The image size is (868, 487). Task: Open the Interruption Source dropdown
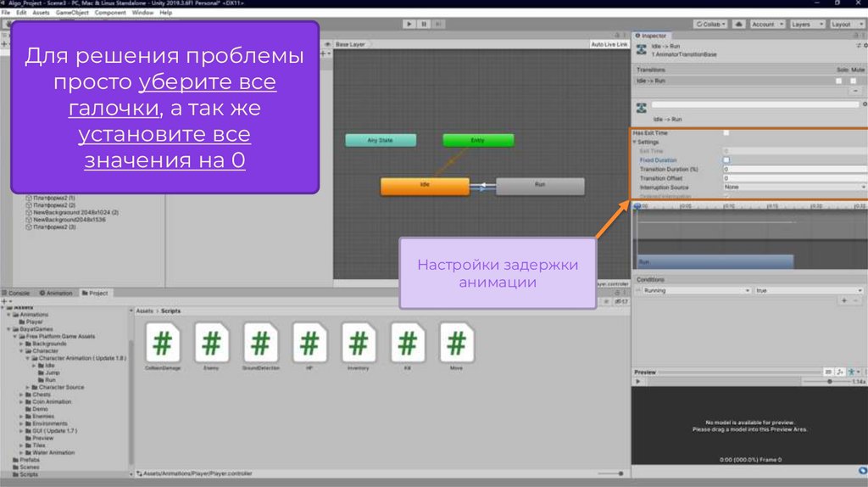click(794, 188)
